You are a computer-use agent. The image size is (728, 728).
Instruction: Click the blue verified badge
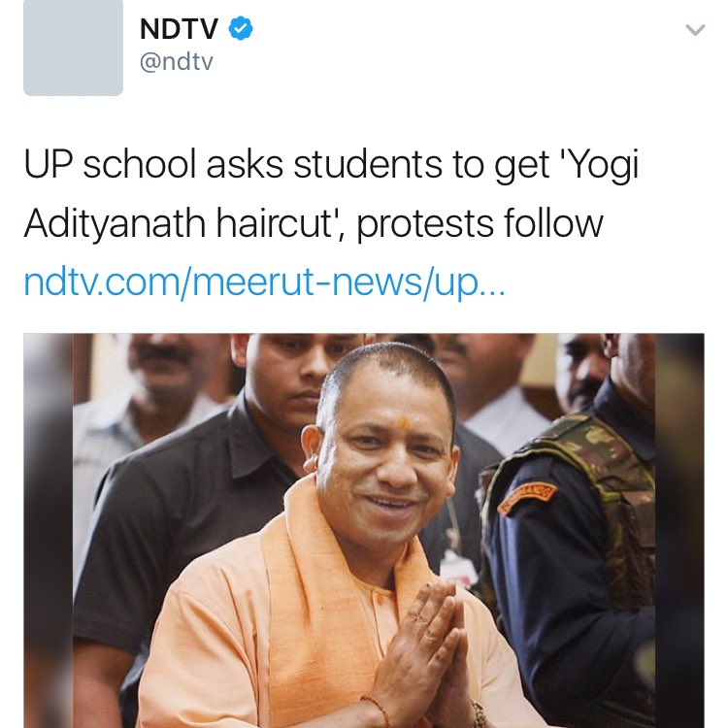point(241,28)
